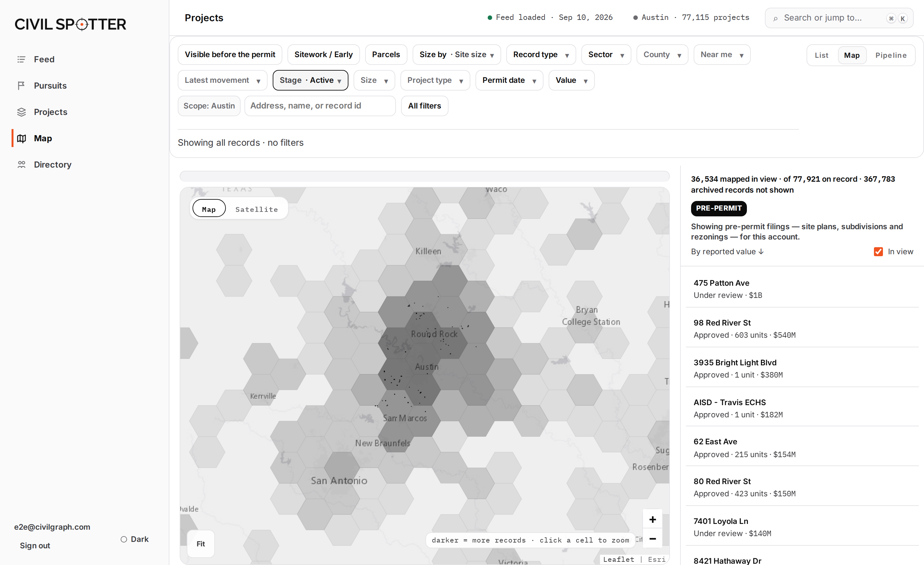Click the Directory people icon
This screenshot has width=924, height=565.
[x=21, y=164]
